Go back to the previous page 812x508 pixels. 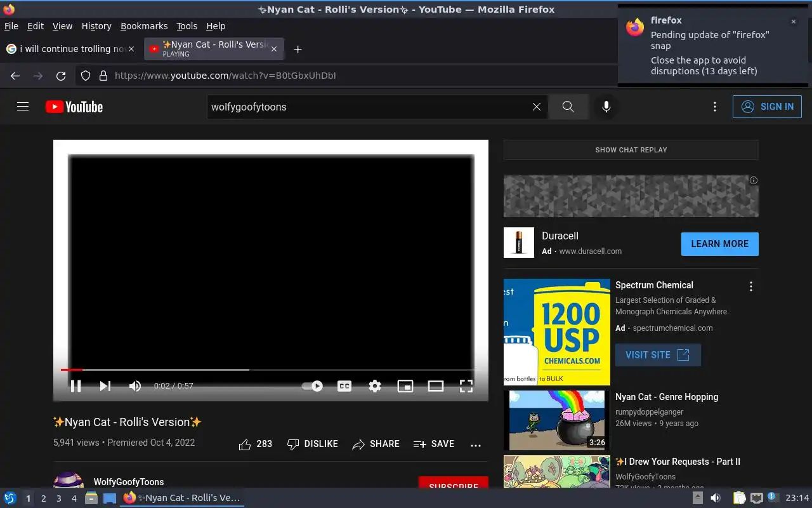tap(15, 76)
